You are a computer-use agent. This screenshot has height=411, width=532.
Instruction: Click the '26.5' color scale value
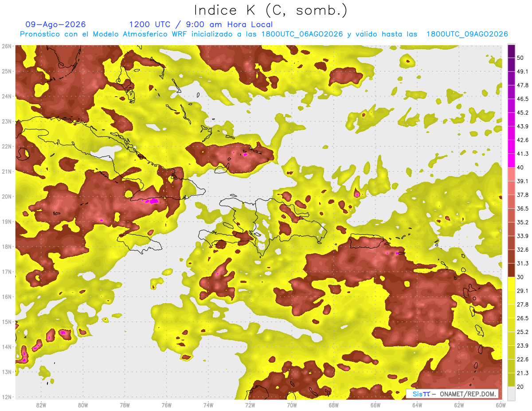(522, 318)
